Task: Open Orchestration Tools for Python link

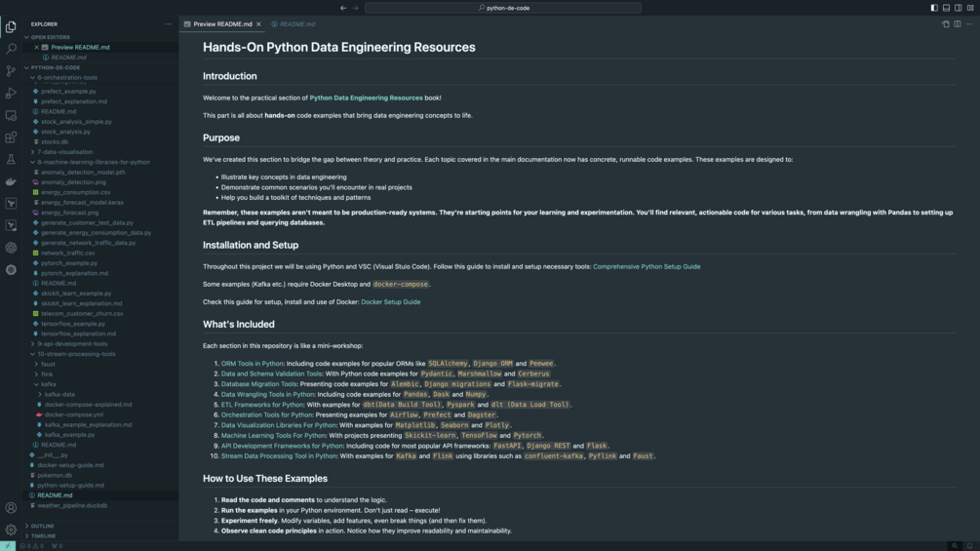Action: pos(266,414)
